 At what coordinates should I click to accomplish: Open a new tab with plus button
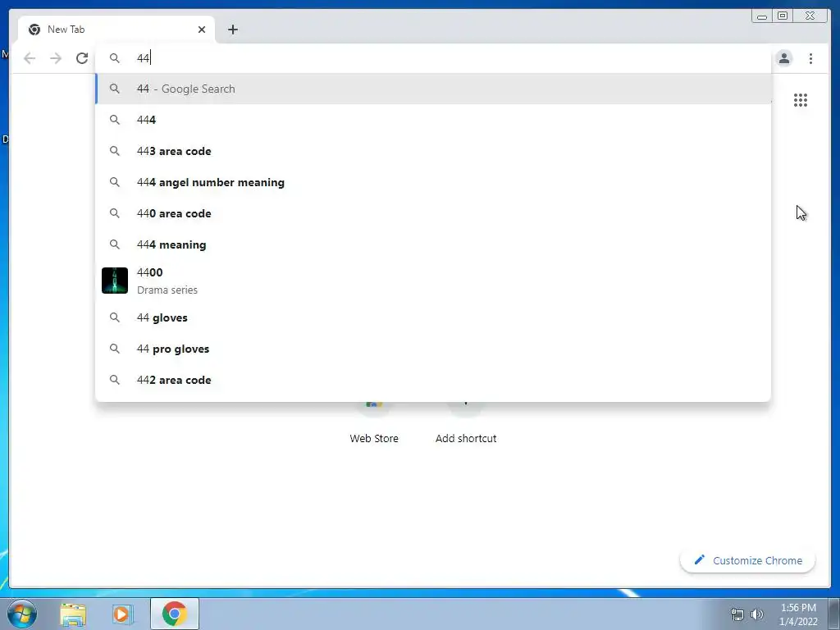tap(232, 30)
